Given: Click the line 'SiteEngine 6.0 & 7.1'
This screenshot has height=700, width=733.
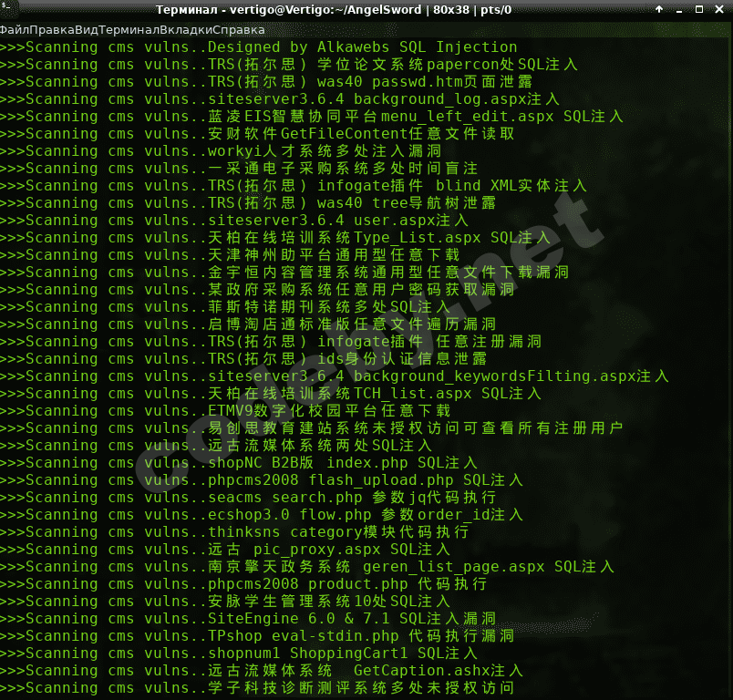Looking at the screenshot, I should 248,618.
